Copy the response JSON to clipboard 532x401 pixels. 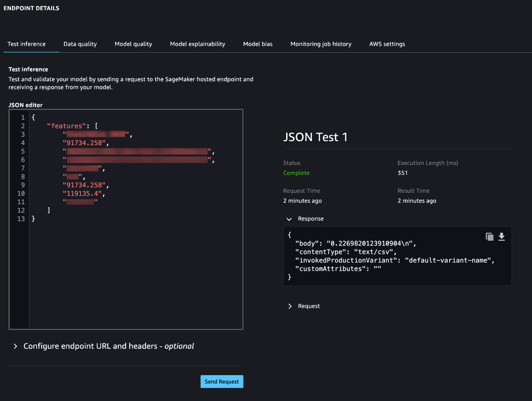click(x=489, y=237)
